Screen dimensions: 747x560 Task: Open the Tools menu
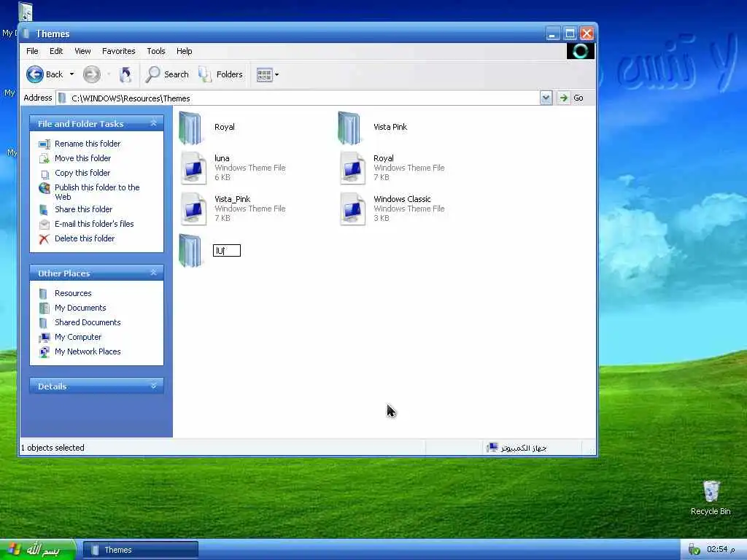point(156,51)
